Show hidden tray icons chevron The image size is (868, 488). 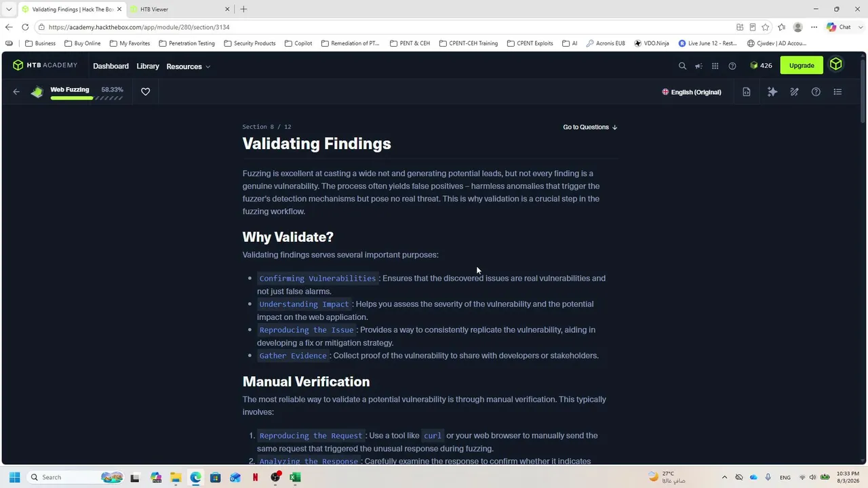[x=724, y=477]
